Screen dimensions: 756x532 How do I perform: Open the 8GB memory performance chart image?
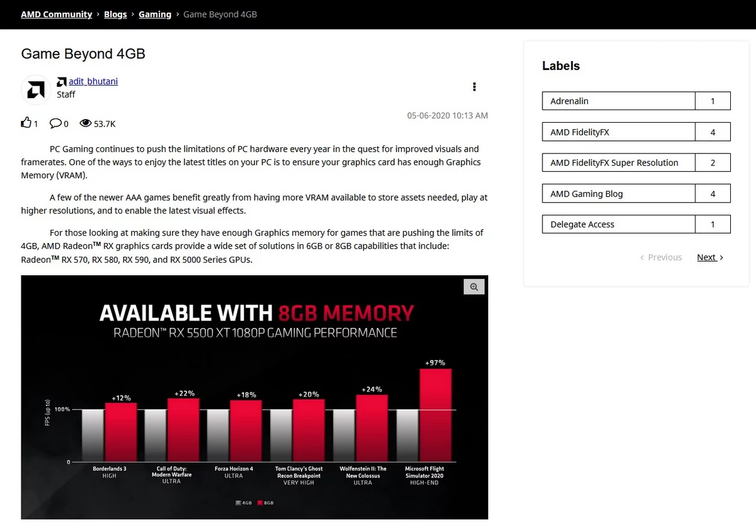tap(255, 397)
